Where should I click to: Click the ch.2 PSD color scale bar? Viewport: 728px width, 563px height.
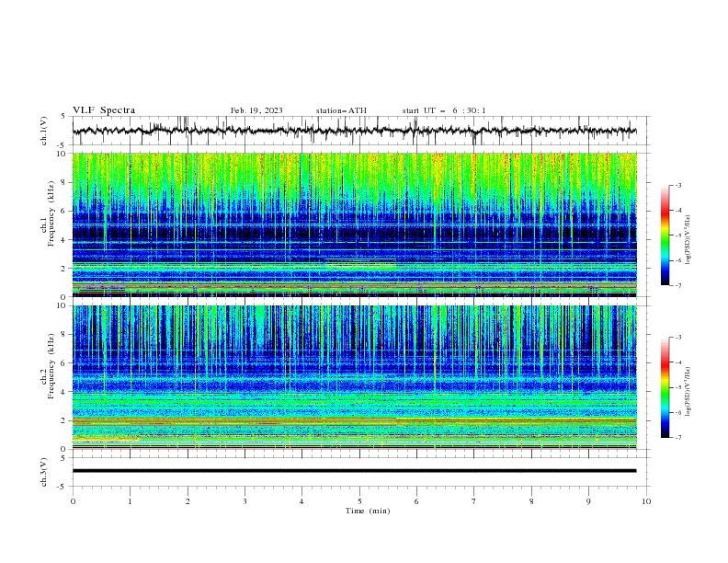[665, 387]
